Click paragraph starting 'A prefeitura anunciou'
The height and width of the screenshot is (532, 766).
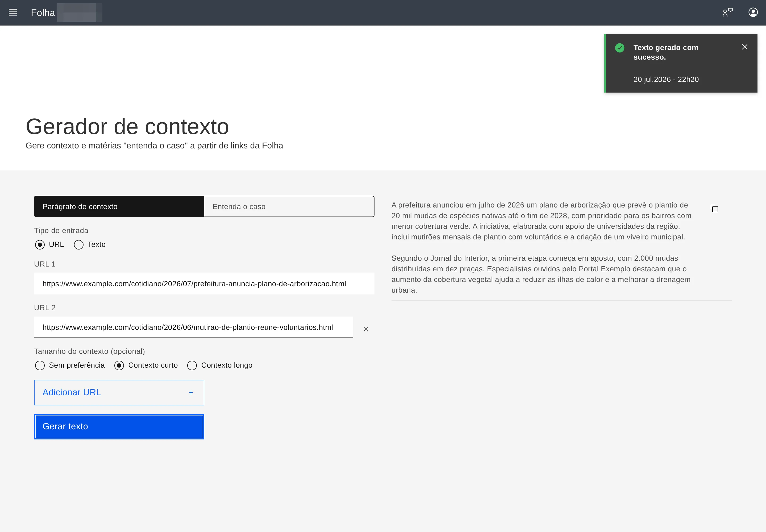pyautogui.click(x=541, y=221)
